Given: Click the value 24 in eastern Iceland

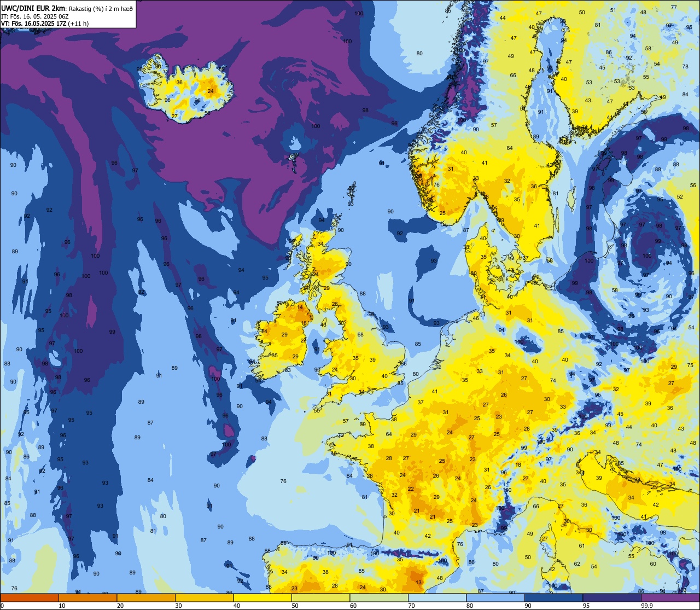Looking at the screenshot, I should [211, 91].
